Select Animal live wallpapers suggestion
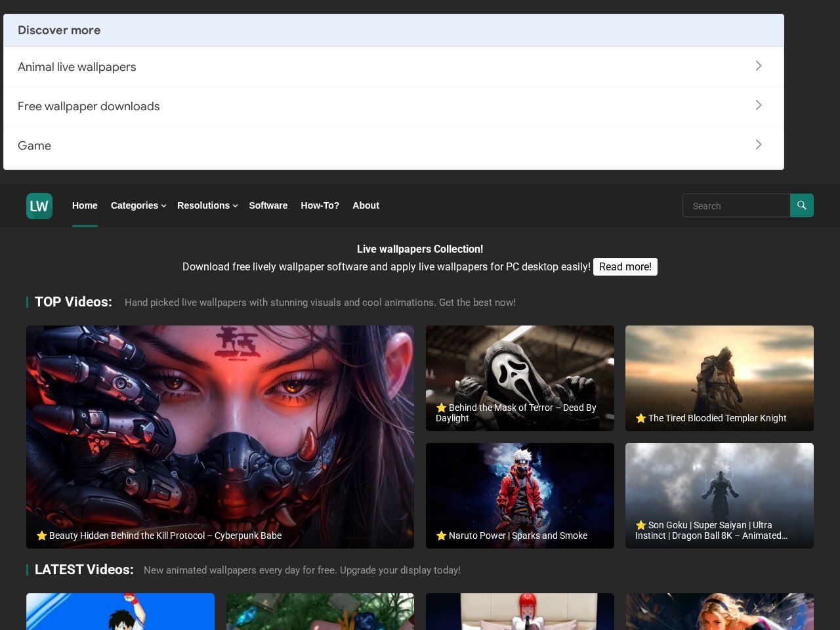The height and width of the screenshot is (630, 840). [x=394, y=67]
